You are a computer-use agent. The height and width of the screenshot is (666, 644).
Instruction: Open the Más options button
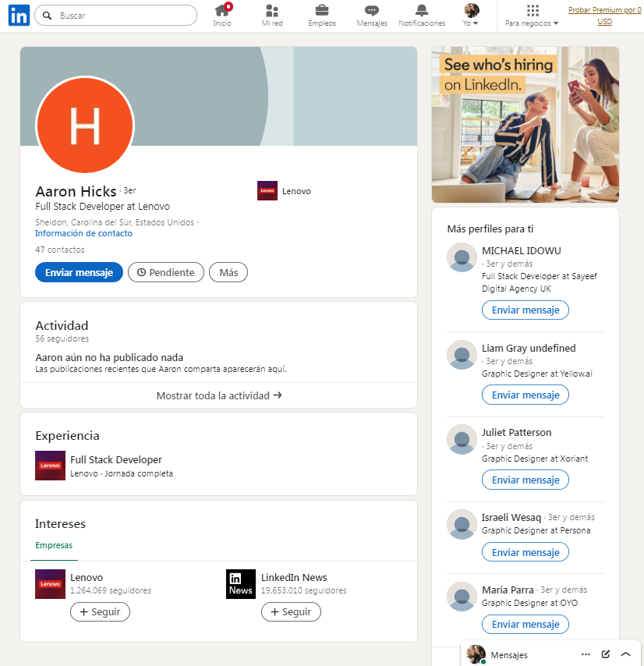pos(228,272)
